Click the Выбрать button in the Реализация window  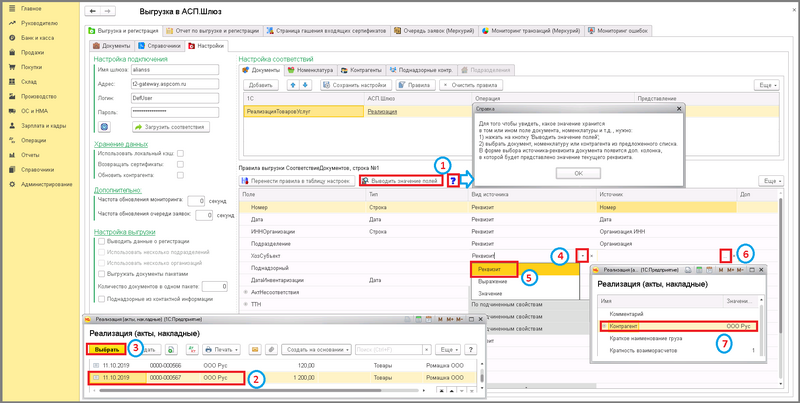pos(106,349)
